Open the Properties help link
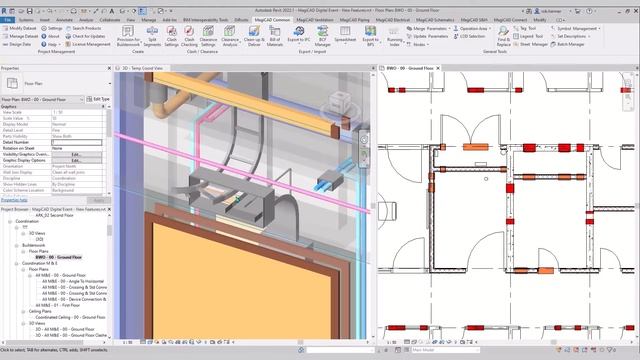 click(x=14, y=200)
